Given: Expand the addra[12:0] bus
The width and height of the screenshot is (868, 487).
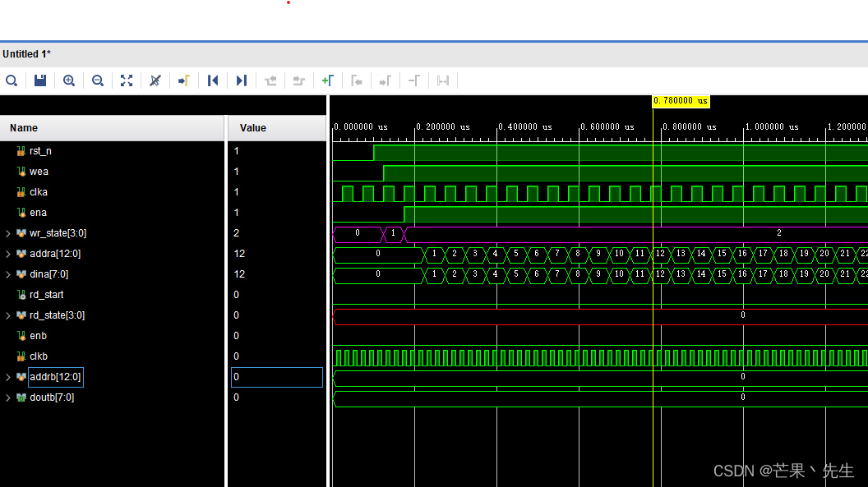Looking at the screenshot, I should [7, 254].
